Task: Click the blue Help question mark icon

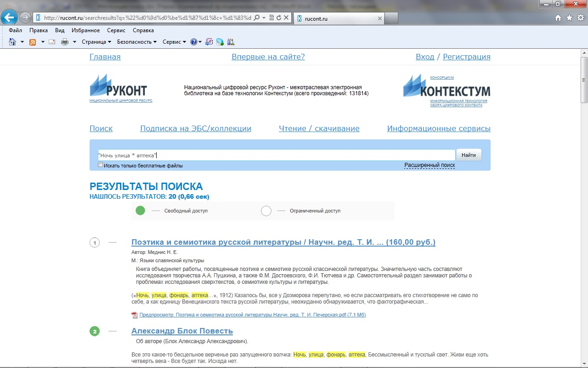Action: (194, 42)
